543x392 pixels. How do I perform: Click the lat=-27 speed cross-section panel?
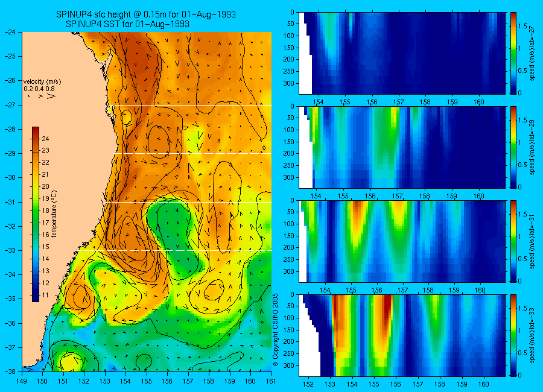402,53
